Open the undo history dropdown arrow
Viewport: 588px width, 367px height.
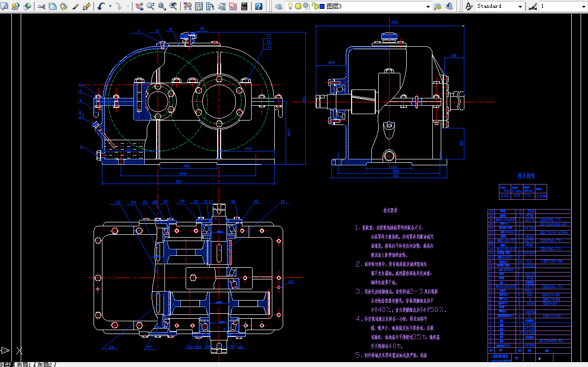[x=110, y=6]
